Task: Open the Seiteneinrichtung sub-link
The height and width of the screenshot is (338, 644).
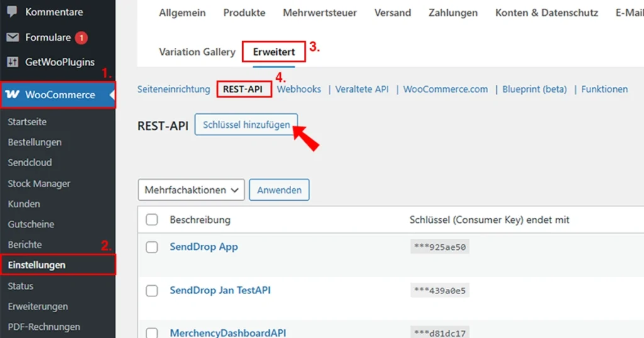Action: pyautogui.click(x=174, y=89)
